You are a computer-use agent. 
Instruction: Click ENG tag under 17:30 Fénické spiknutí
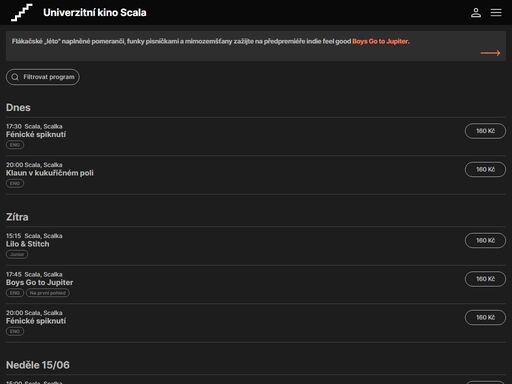point(15,145)
